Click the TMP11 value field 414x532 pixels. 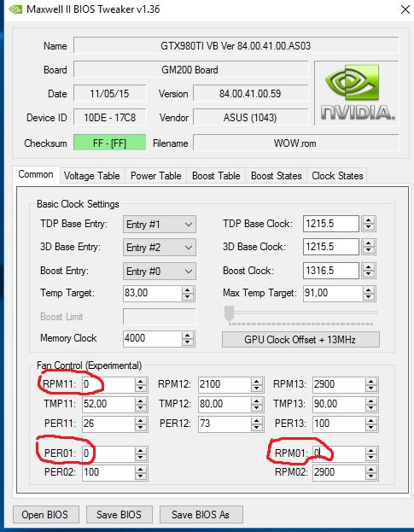coord(108,404)
